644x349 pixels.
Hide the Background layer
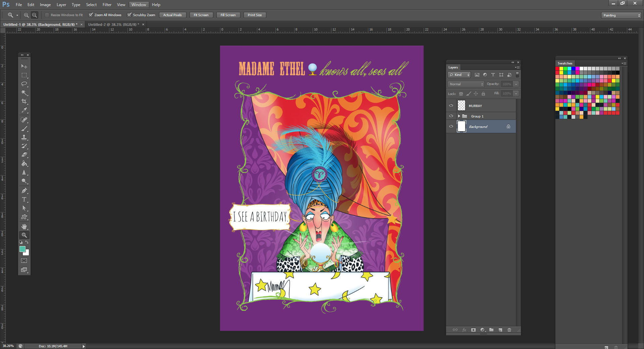click(x=451, y=127)
